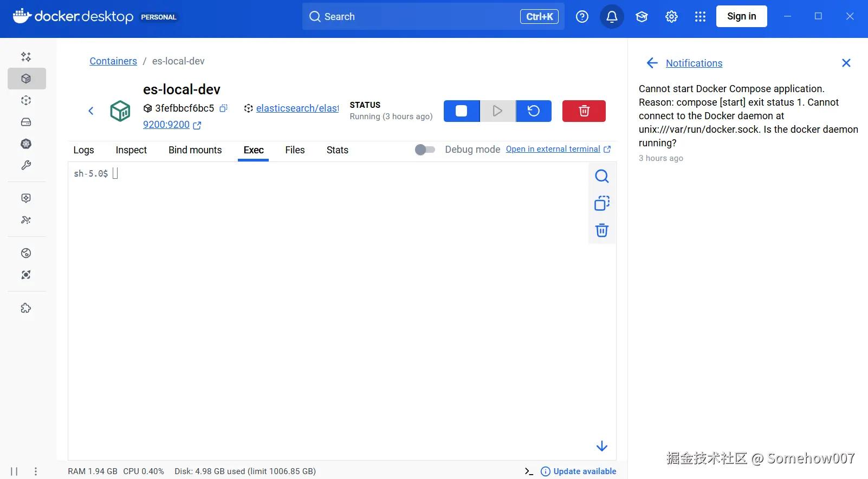
Task: Click the RAM 1.94 GB status text
Action: 93,471
